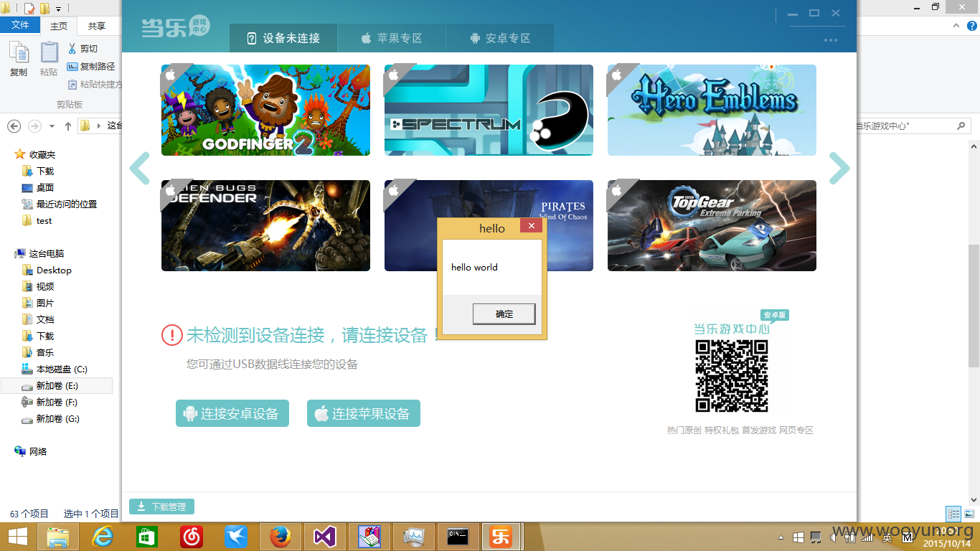
Task: Switch to details view icon
Action: pyautogui.click(x=953, y=514)
